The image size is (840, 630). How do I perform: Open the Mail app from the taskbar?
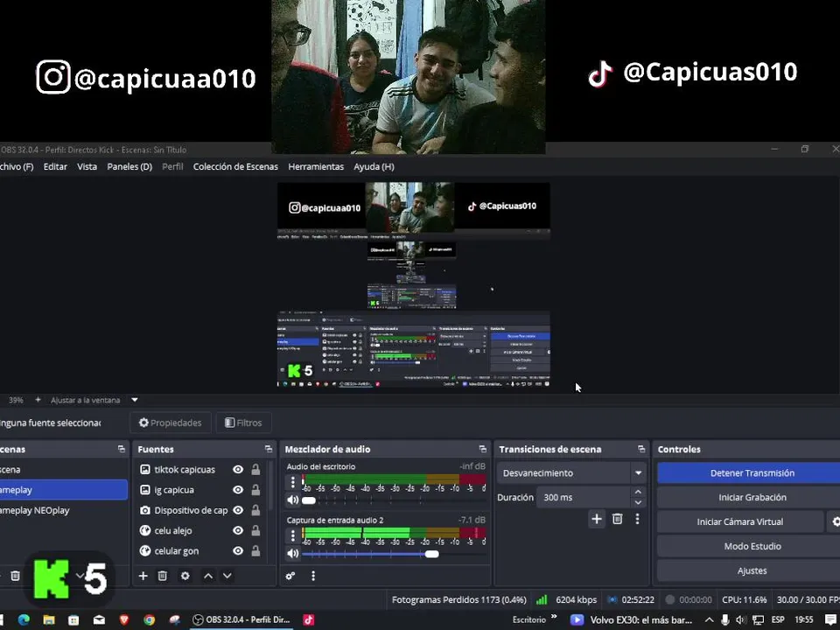coord(99,619)
